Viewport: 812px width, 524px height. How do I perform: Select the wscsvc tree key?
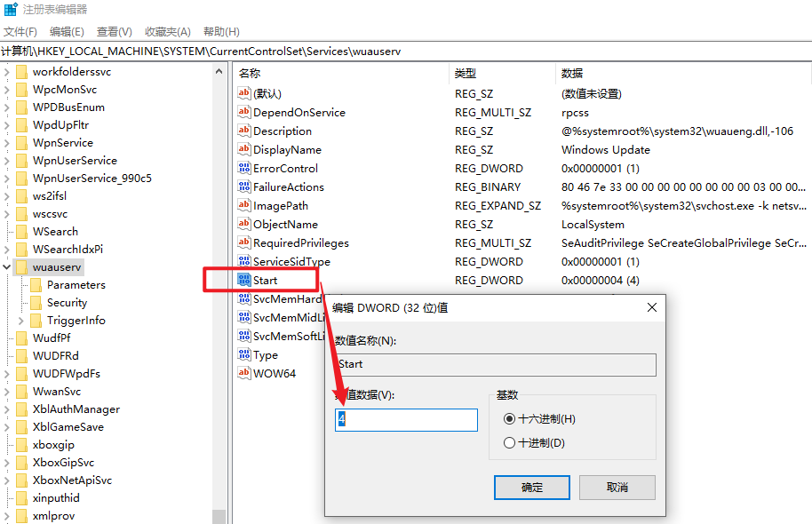(x=50, y=214)
